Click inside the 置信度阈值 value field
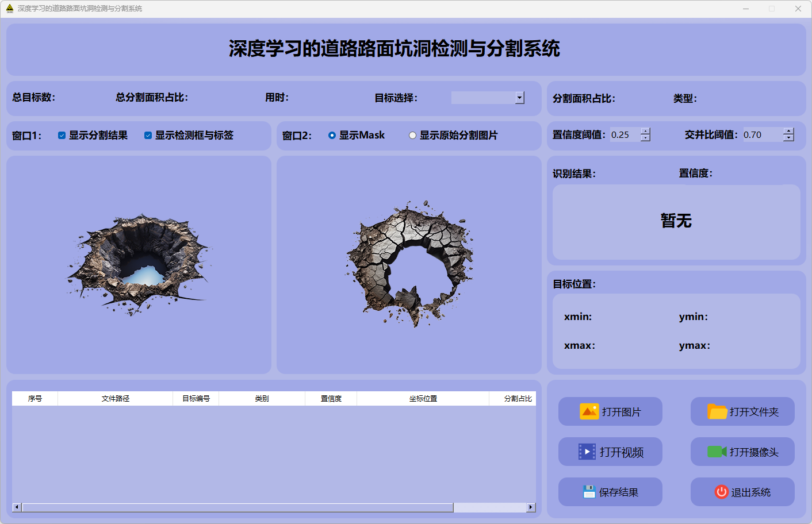The image size is (812, 524). (625, 135)
